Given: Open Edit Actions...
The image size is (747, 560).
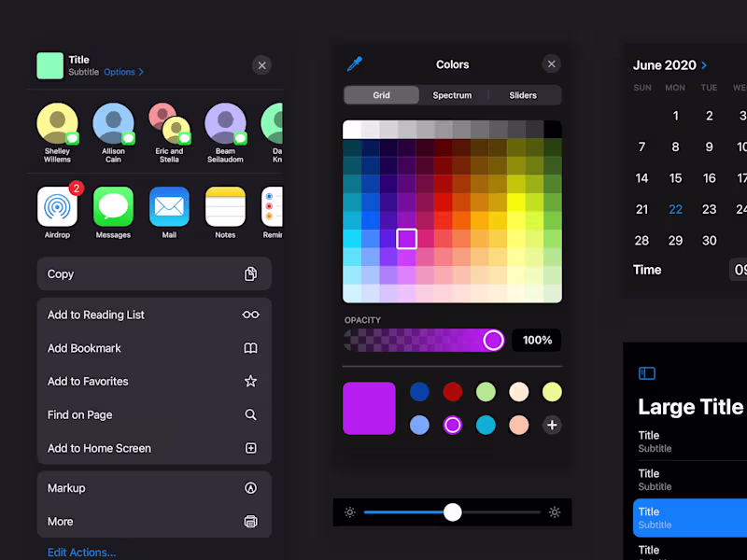Looking at the screenshot, I should click(x=81, y=552).
